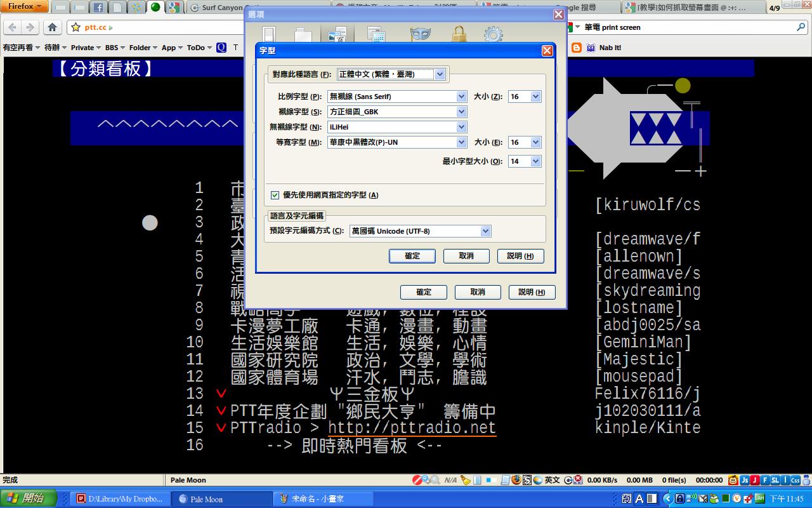
Task: Open the monospace font size dropdown 大小 (E)
Action: tap(525, 142)
